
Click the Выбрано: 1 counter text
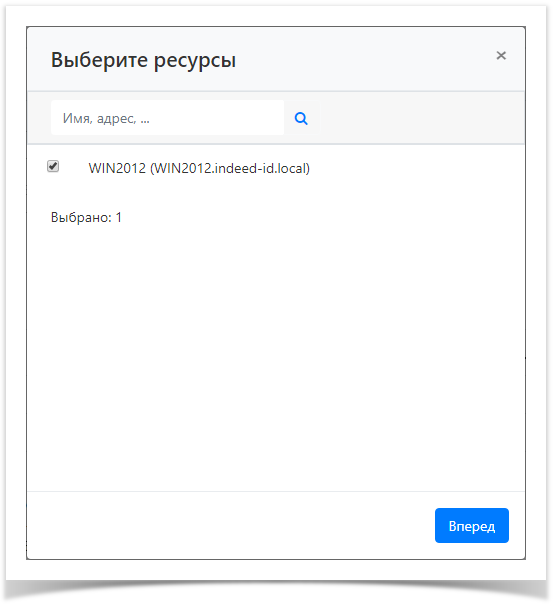click(x=86, y=218)
